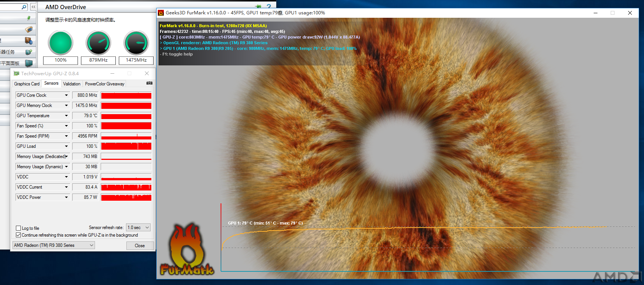Open the speaker audio sidebar item icon
This screenshot has height=285, width=644.
coord(29,29)
